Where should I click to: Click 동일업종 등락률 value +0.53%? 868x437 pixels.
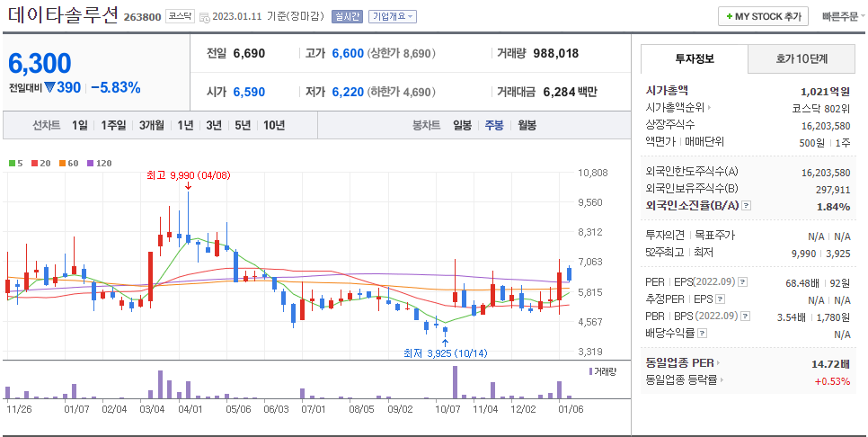[832, 381]
